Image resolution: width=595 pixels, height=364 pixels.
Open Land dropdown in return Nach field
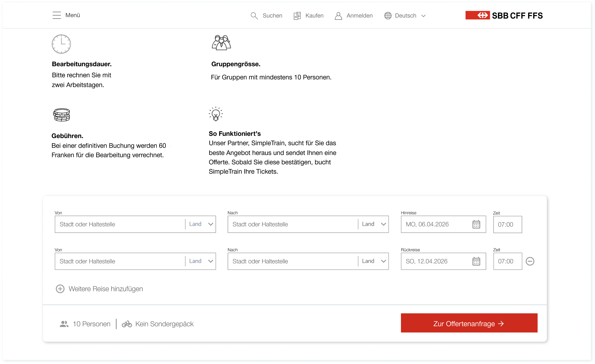374,261
